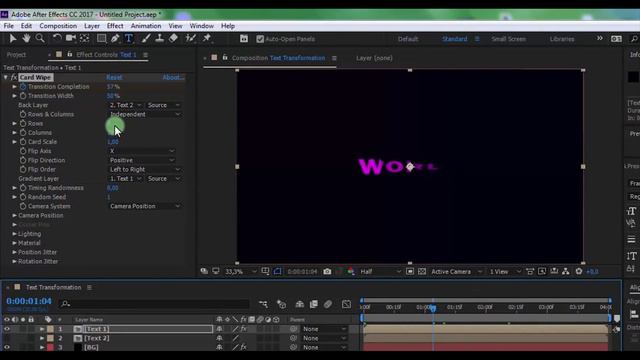Open the Animation menu

click(146, 26)
